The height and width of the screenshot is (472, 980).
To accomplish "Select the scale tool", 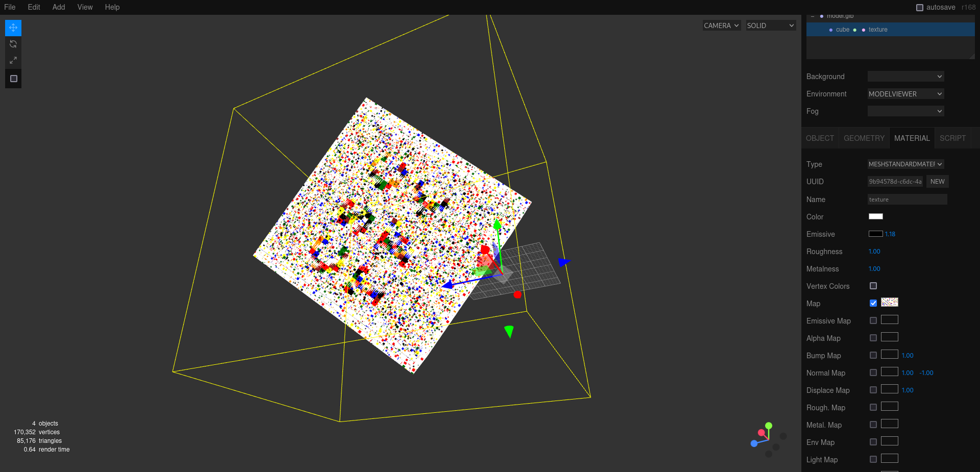I will (x=13, y=60).
